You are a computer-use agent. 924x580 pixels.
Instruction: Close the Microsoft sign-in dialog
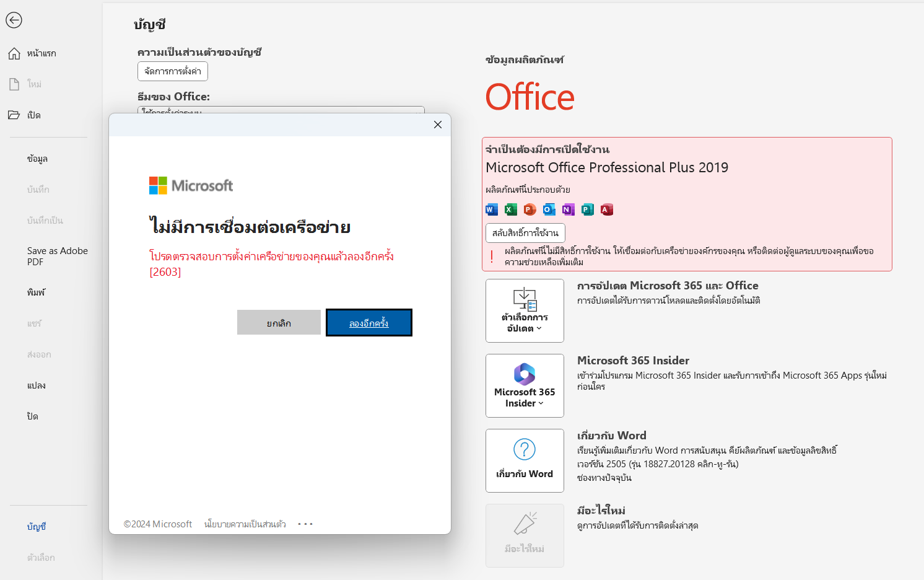point(438,125)
